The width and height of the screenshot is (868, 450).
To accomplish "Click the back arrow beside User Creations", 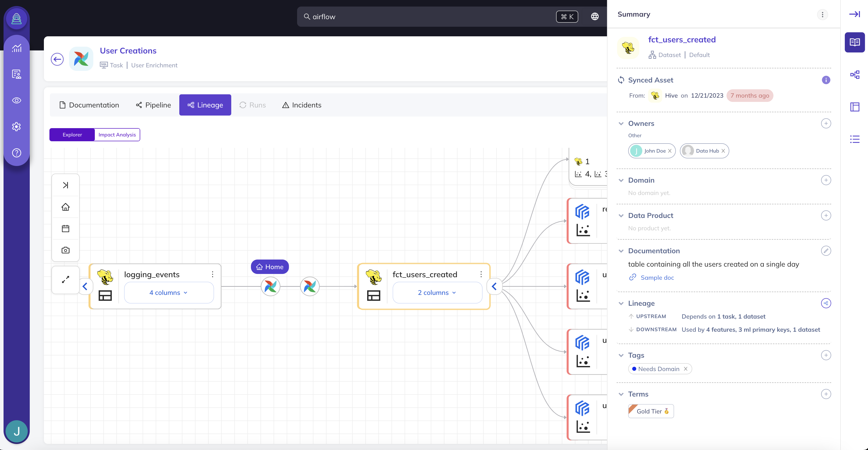I will pos(57,59).
